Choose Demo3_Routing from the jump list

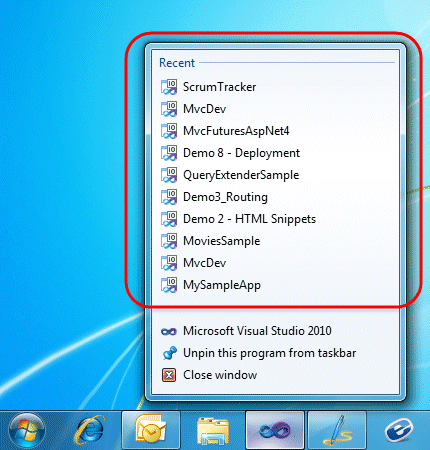tap(275, 197)
